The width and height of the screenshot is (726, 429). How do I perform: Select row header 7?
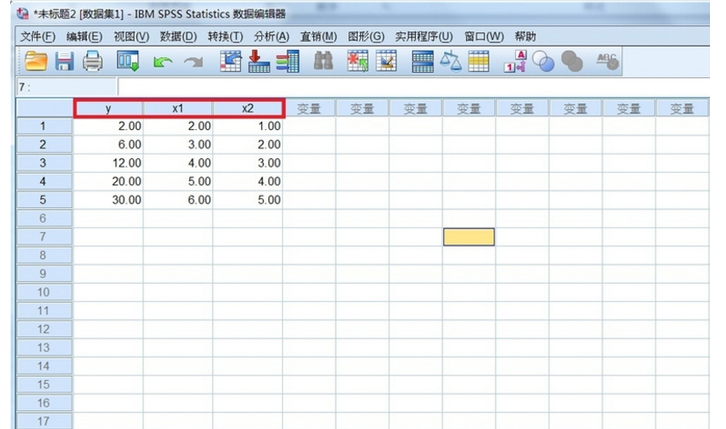[44, 237]
